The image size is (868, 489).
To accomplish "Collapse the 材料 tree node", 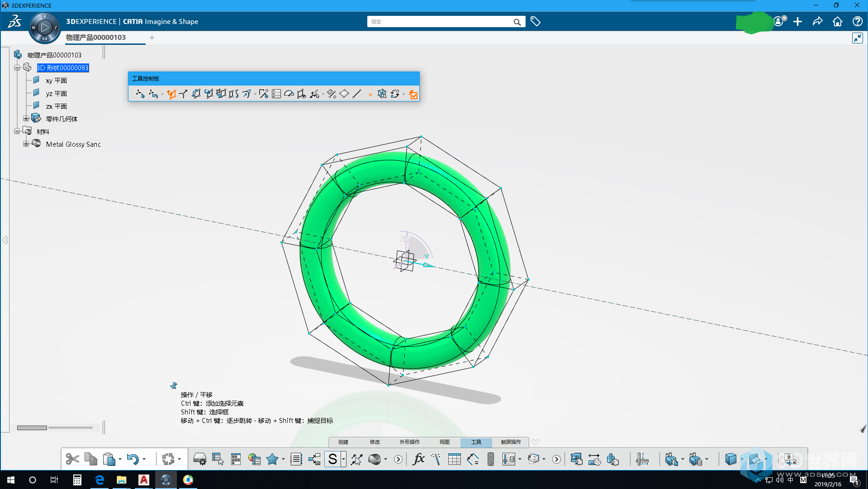I will coord(17,131).
